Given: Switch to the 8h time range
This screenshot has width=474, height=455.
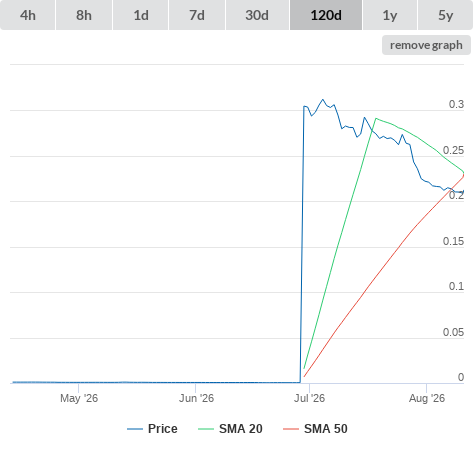Looking at the screenshot, I should pos(84,15).
